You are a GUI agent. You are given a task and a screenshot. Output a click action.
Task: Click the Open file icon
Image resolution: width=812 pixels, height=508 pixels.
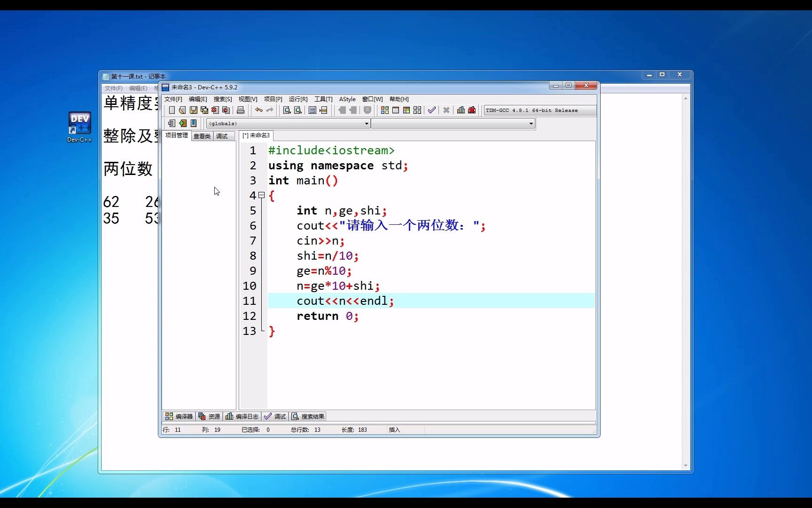click(x=182, y=110)
